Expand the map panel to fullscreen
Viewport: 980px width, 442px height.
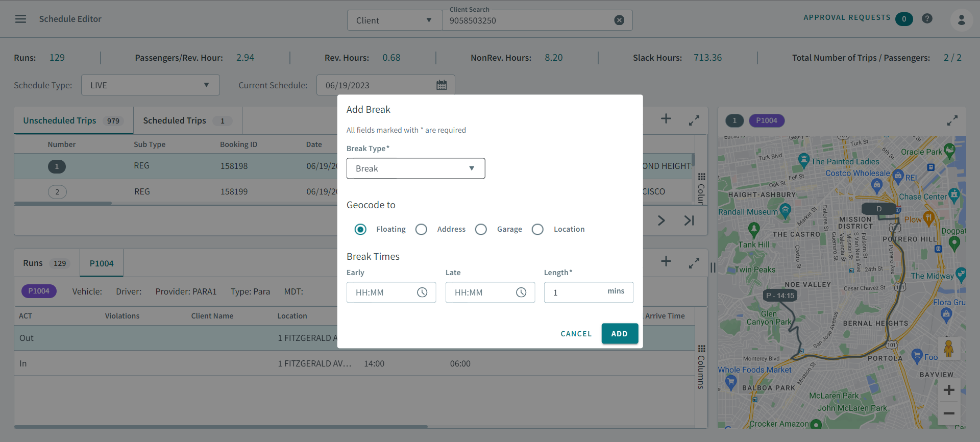(952, 121)
